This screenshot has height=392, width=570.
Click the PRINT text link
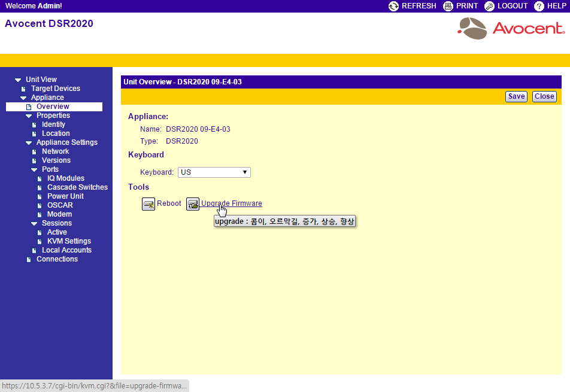coord(467,6)
